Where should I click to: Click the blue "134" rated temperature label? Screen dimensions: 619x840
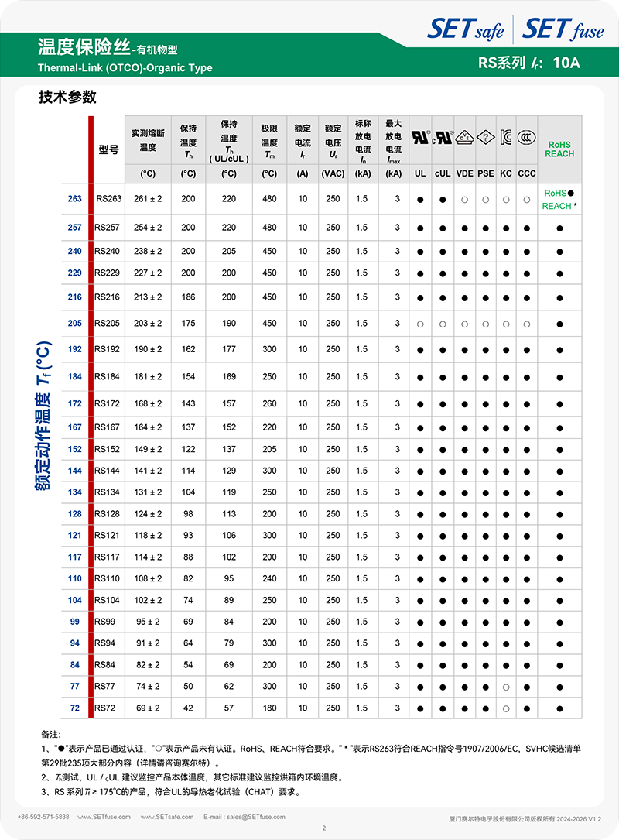(x=75, y=492)
